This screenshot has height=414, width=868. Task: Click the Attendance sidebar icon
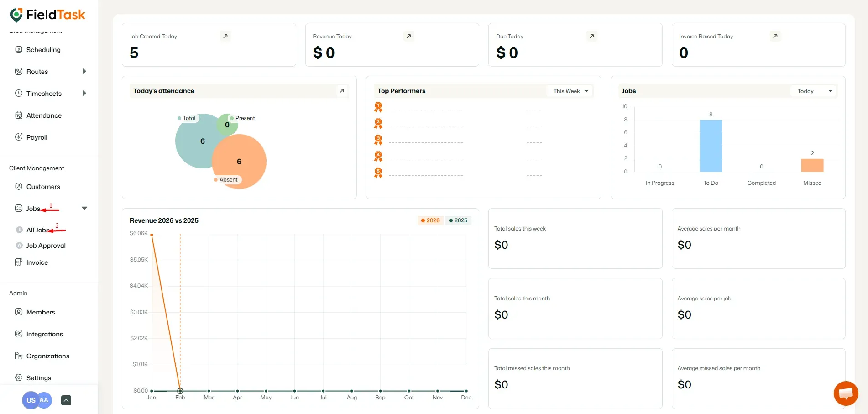[19, 115]
